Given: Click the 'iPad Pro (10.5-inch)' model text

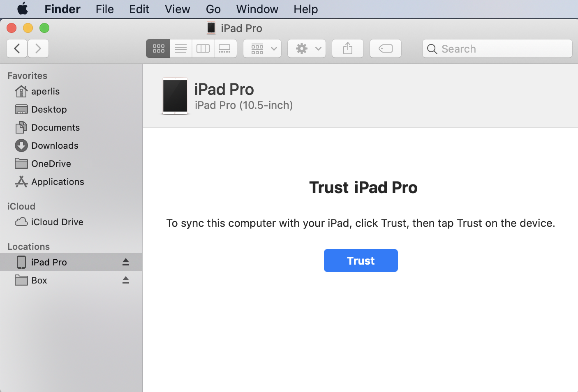Looking at the screenshot, I should [x=244, y=105].
